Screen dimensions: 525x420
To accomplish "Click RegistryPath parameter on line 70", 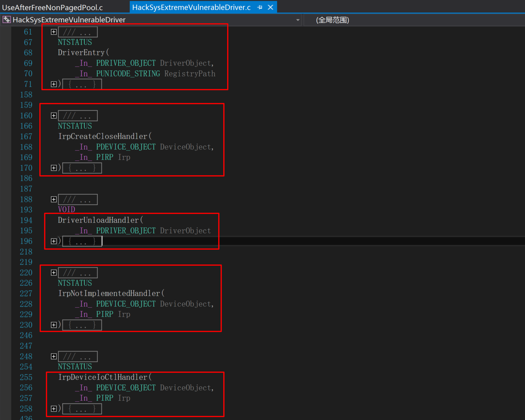I will point(190,74).
